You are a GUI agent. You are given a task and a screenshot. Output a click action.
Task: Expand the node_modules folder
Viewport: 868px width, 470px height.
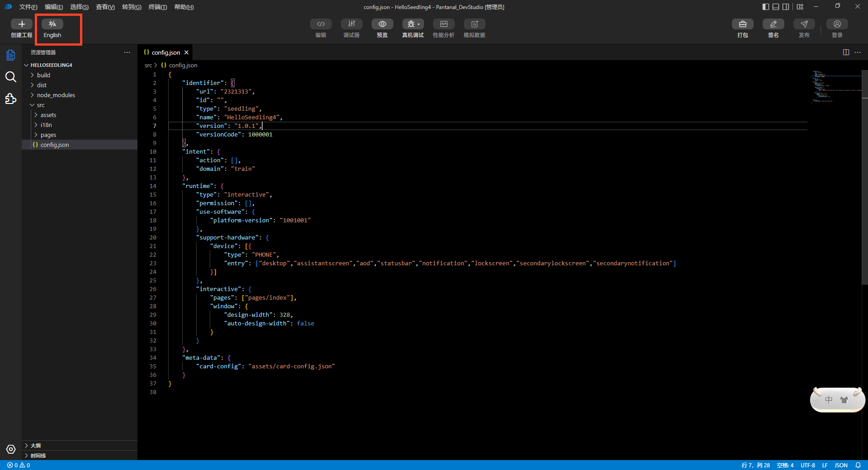(80, 95)
